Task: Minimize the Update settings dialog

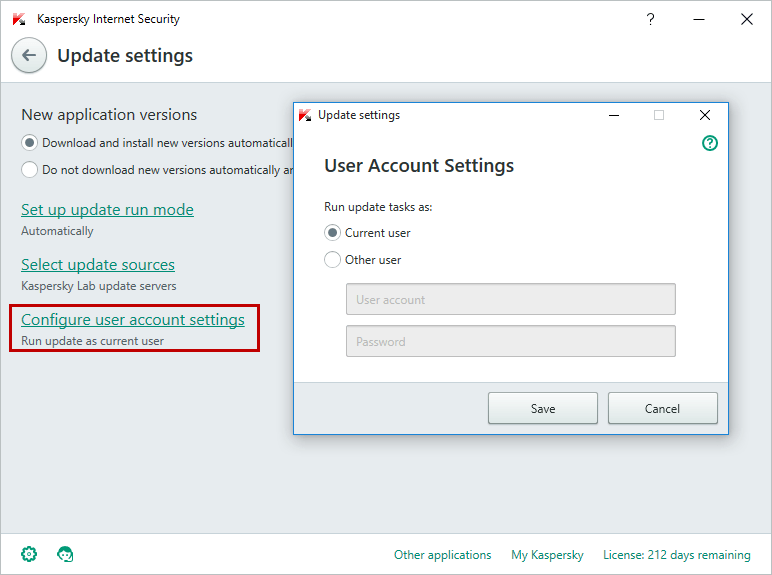Action: pyautogui.click(x=613, y=115)
